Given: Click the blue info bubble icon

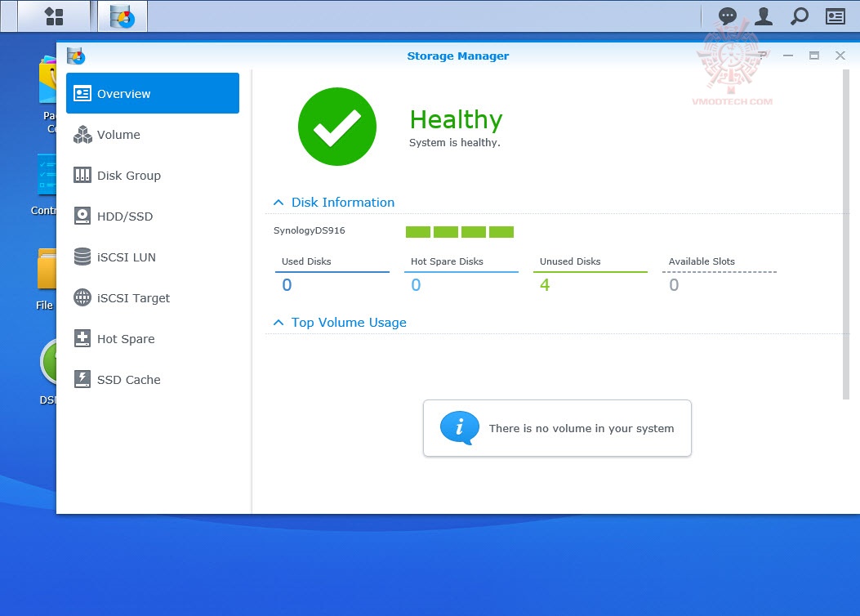Looking at the screenshot, I should click(x=460, y=428).
